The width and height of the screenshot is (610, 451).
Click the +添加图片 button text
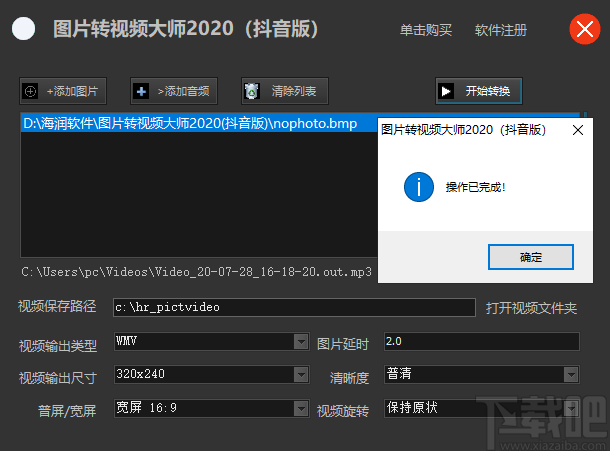(x=72, y=91)
